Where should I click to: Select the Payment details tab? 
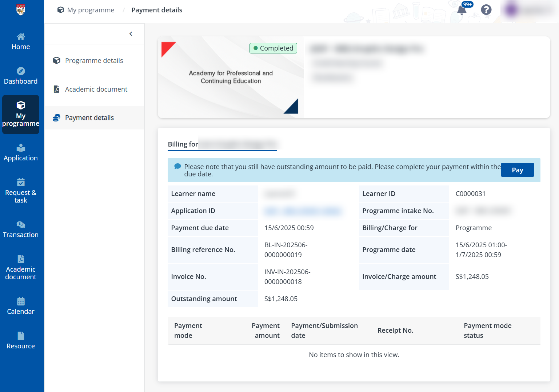click(89, 117)
